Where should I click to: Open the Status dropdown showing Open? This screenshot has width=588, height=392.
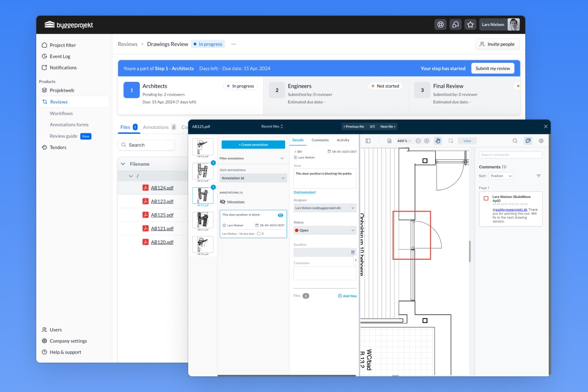click(325, 230)
